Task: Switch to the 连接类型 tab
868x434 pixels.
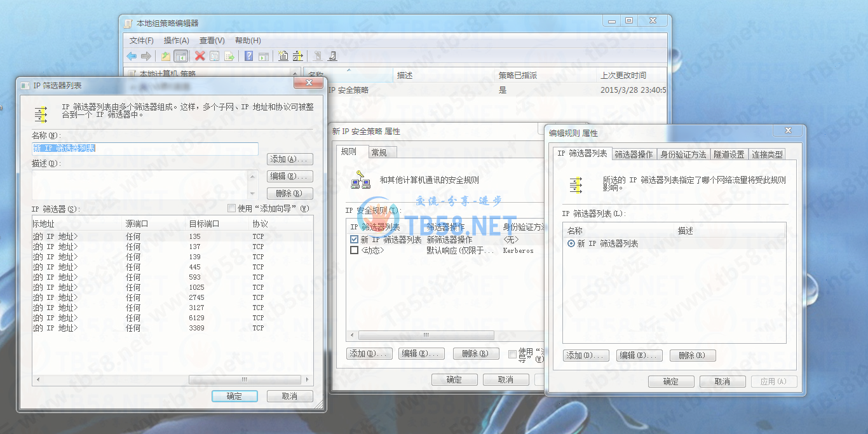Action: click(x=767, y=154)
